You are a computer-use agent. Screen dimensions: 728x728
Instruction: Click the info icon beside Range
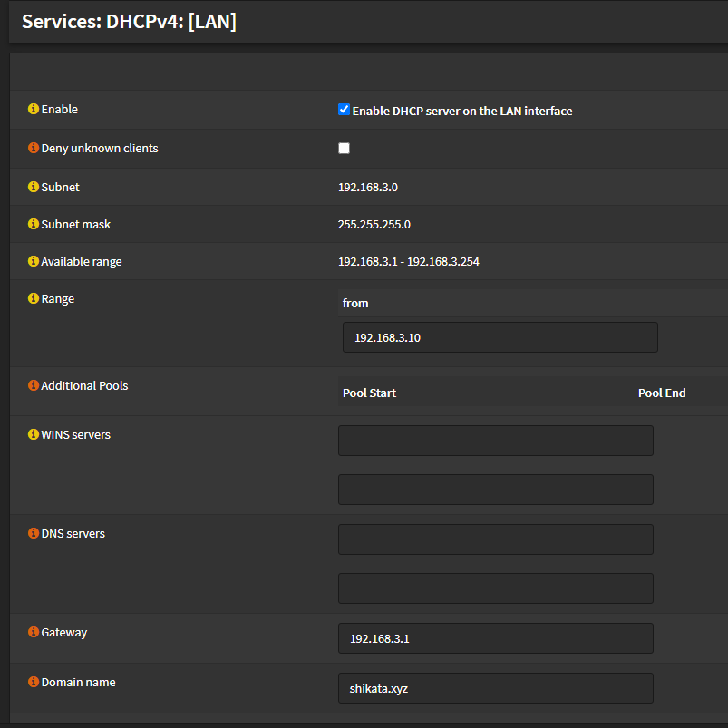(x=33, y=298)
